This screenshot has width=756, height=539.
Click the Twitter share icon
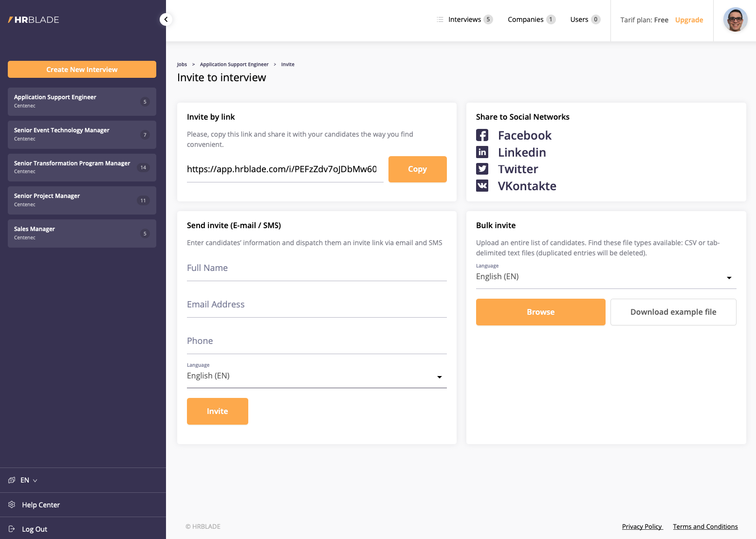coord(482,169)
